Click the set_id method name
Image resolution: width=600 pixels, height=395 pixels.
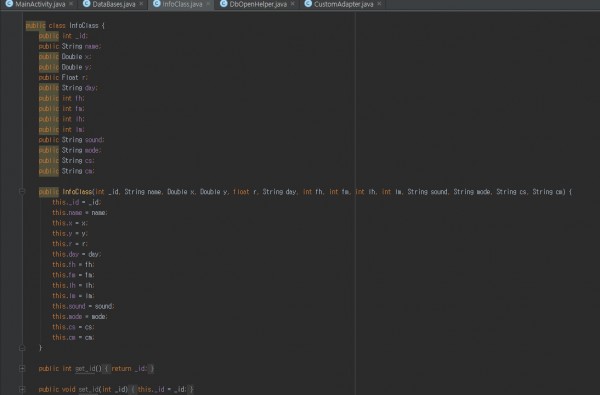(x=88, y=389)
